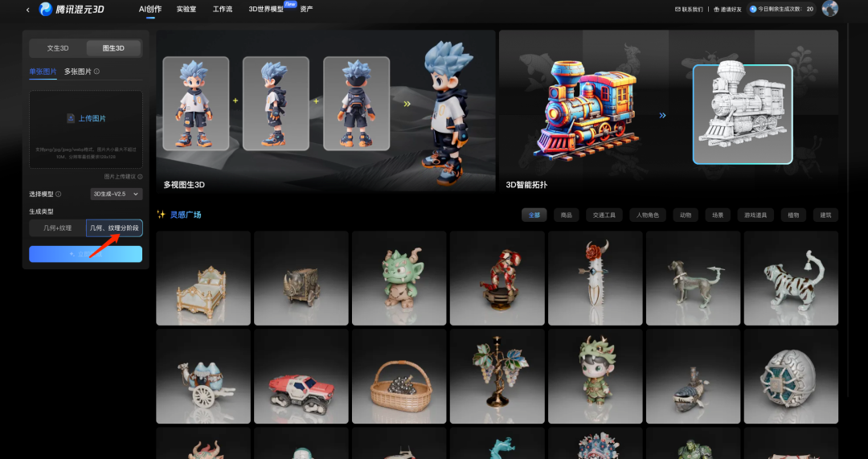The width and height of the screenshot is (868, 459).
Task: Open the white striped tiger model card
Action: pos(791,278)
